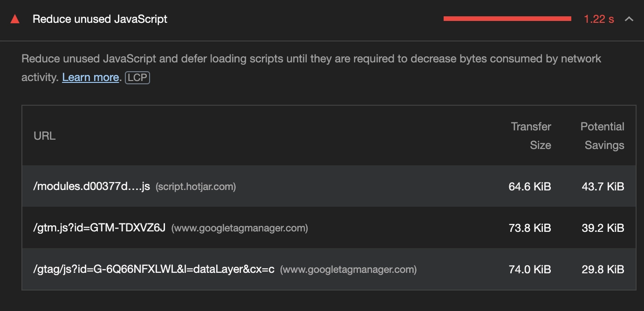
Task: Collapse the Reduce unused JavaScript audit
Action: coord(629,19)
